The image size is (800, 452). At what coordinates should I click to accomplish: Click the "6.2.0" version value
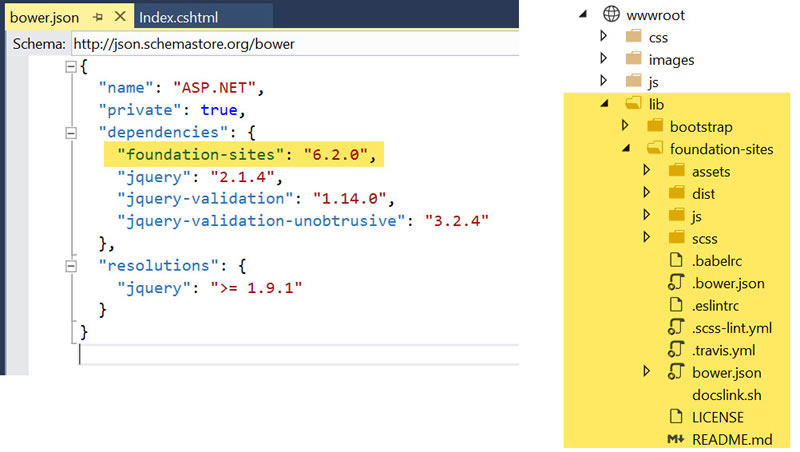tap(335, 154)
